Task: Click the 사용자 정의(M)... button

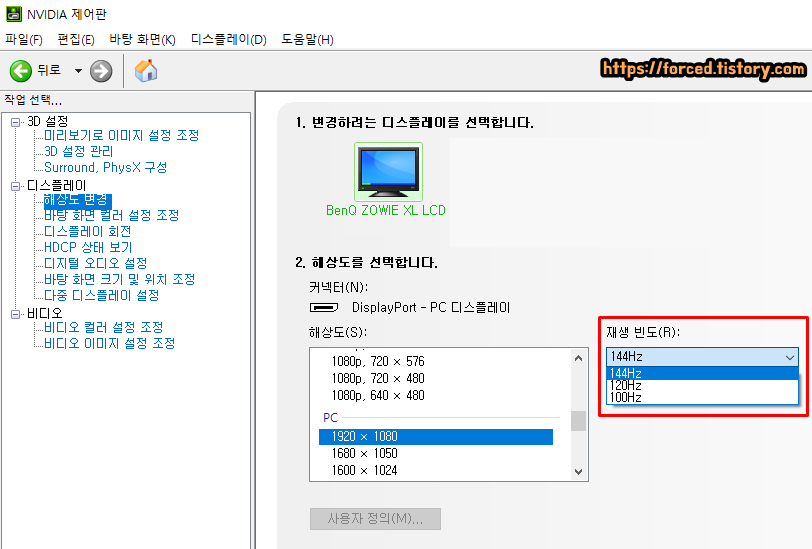Action: 375,519
